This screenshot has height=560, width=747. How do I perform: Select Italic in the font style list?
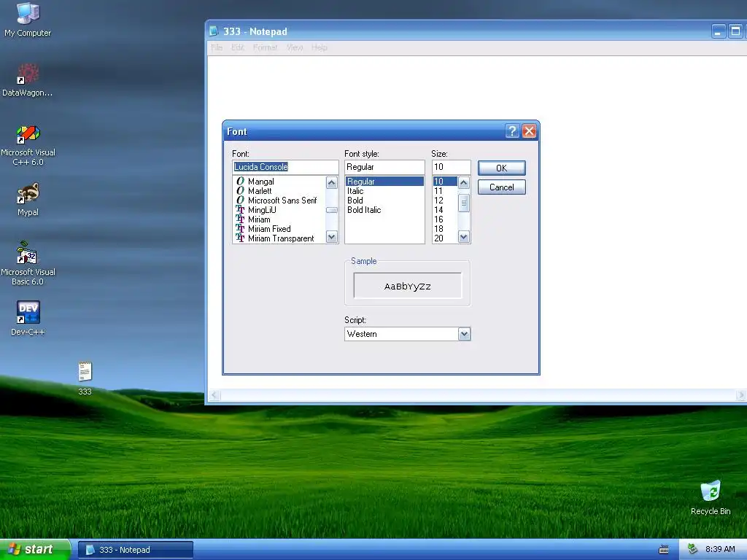click(x=384, y=191)
